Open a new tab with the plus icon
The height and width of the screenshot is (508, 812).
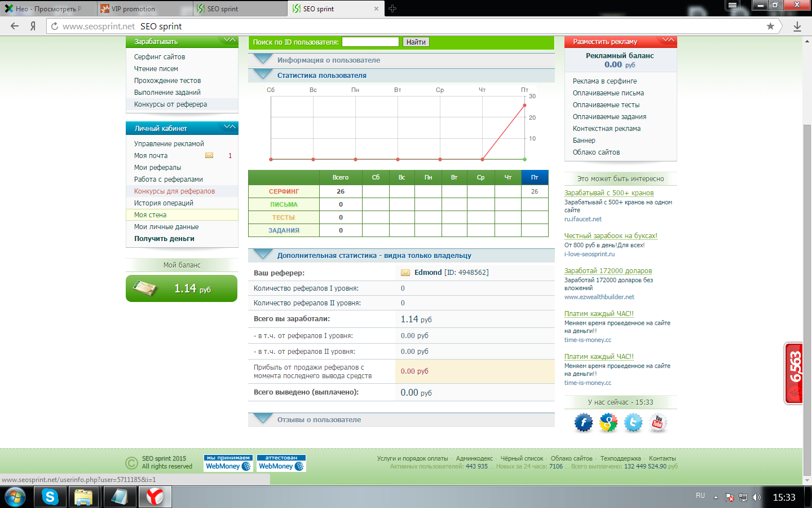pos(392,8)
